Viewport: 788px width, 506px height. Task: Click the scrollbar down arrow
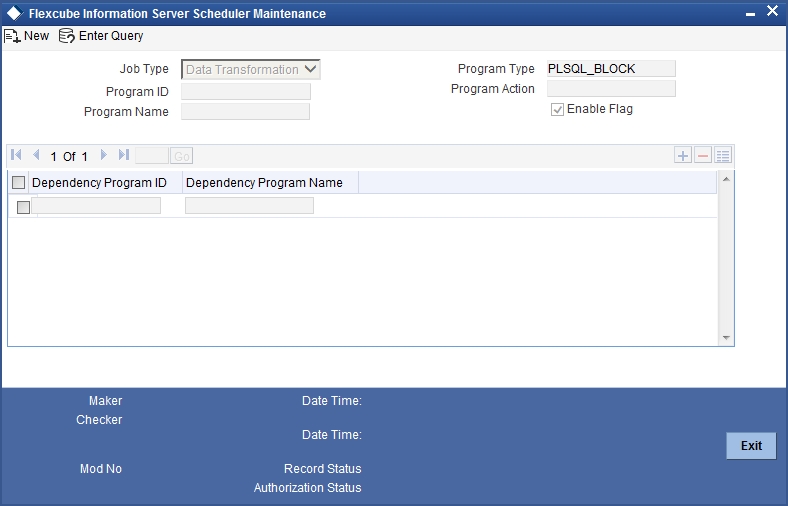(x=726, y=338)
